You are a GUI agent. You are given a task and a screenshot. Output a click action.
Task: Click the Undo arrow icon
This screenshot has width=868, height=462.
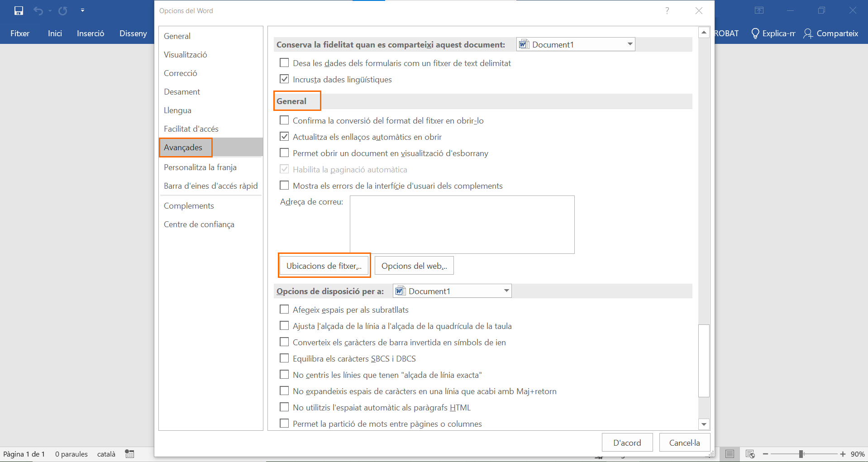(38, 10)
